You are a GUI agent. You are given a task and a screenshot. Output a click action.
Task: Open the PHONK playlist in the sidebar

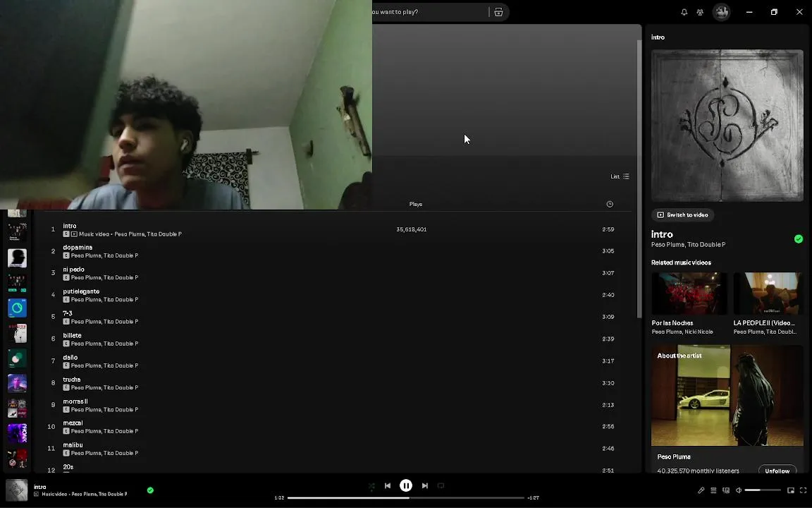pyautogui.click(x=17, y=433)
